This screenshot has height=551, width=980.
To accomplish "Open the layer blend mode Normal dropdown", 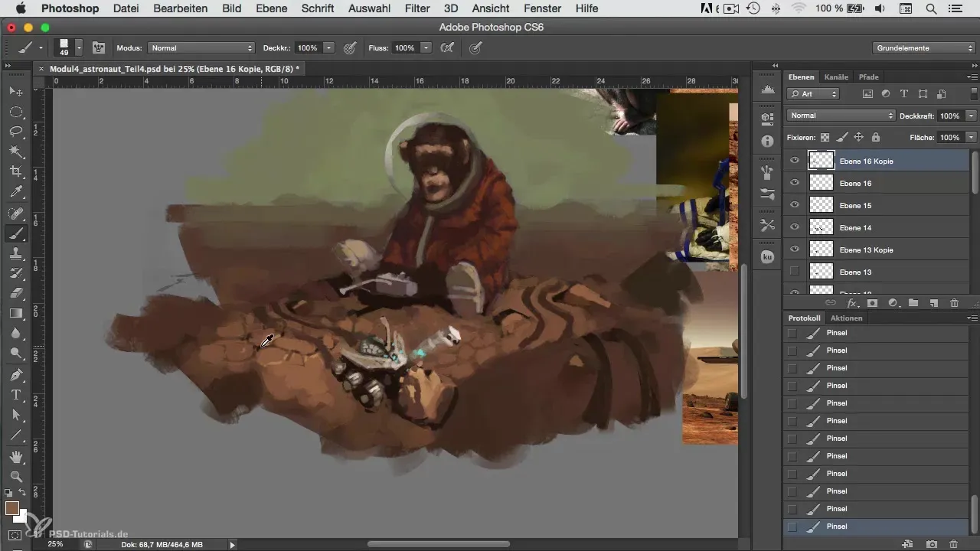I will point(841,116).
